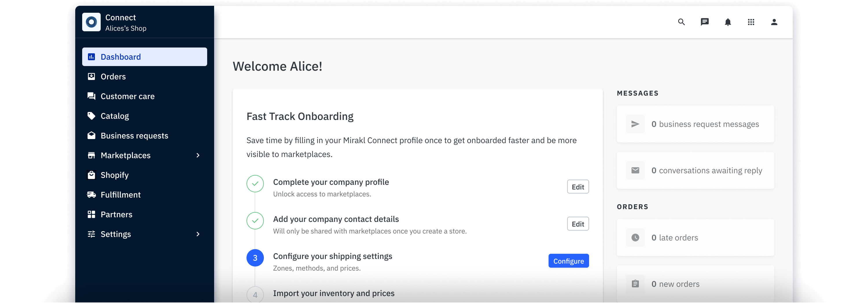Switch to the Orders section
This screenshot has height=303, width=868.
[113, 76]
